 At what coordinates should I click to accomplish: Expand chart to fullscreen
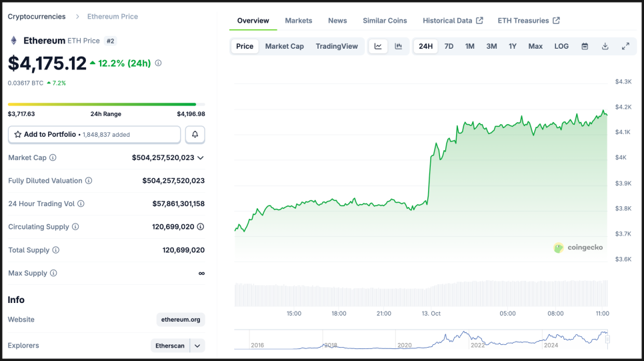[x=625, y=46]
